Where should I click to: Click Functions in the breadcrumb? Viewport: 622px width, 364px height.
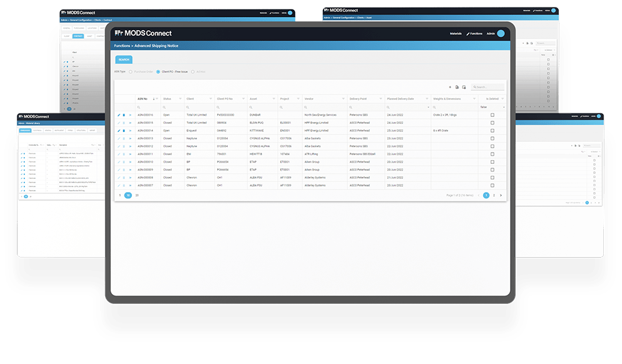[122, 46]
